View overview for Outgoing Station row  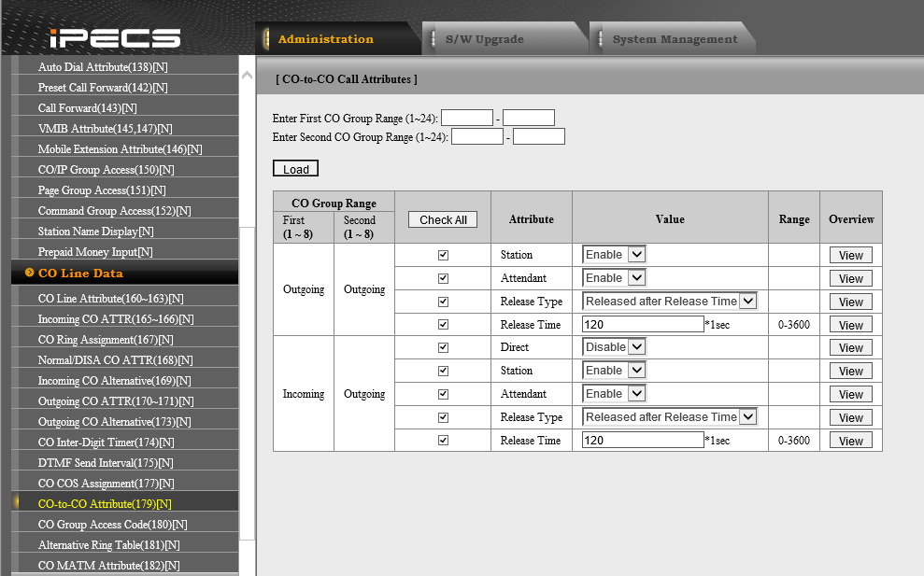[x=850, y=256]
